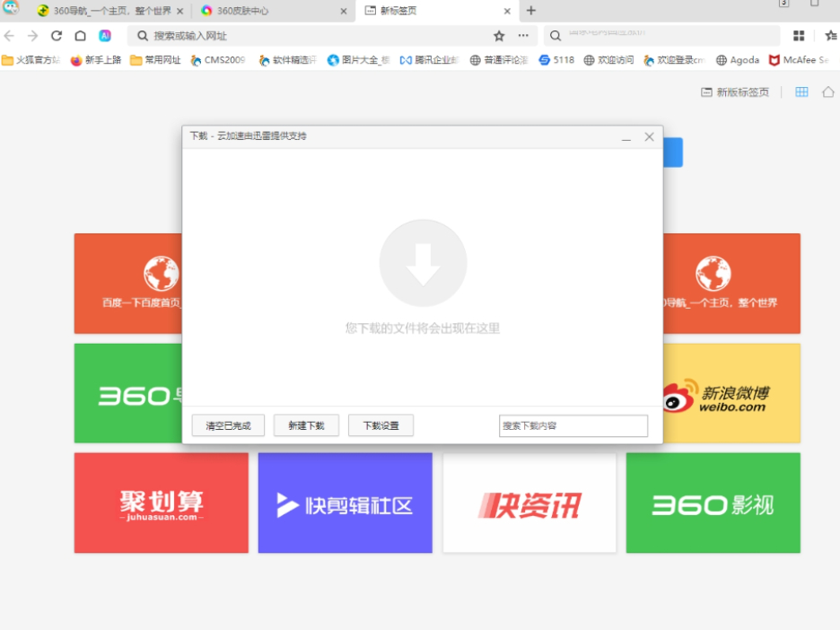The image size is (840, 630).
Task: Close the 360皮肤中心 tab
Action: (344, 11)
